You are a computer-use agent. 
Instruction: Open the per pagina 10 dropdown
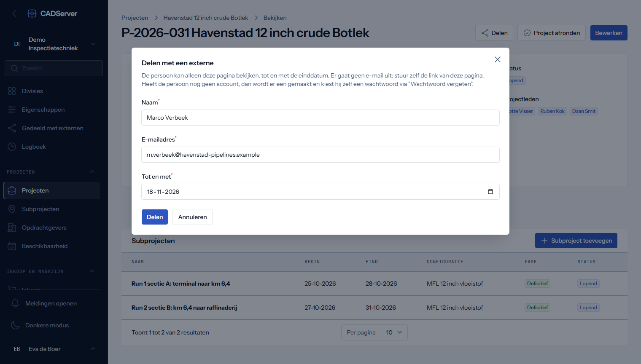click(x=394, y=332)
